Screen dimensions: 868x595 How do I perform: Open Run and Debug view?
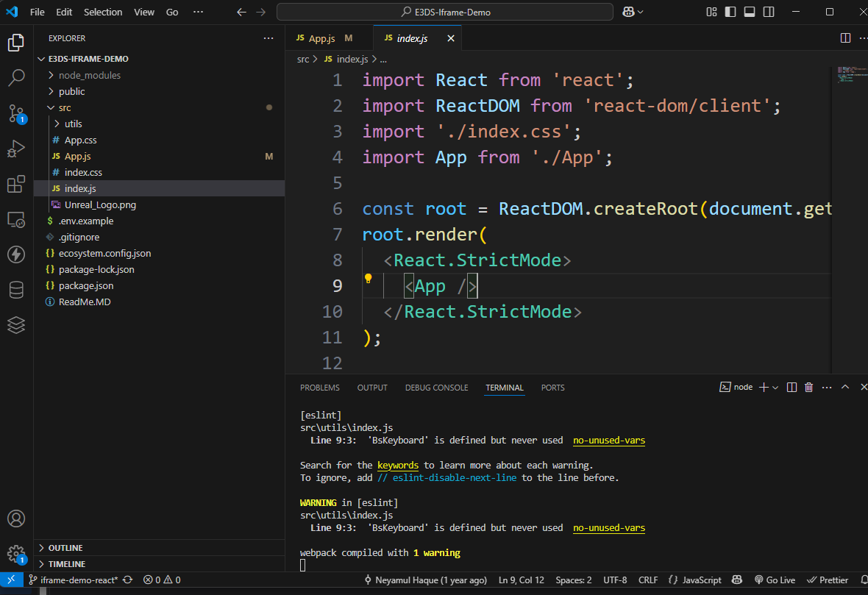tap(16, 149)
